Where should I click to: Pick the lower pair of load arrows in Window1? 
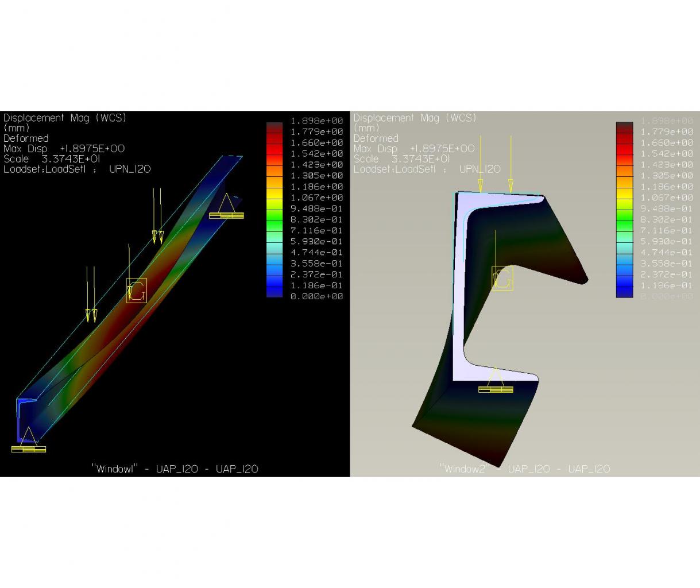[91, 294]
